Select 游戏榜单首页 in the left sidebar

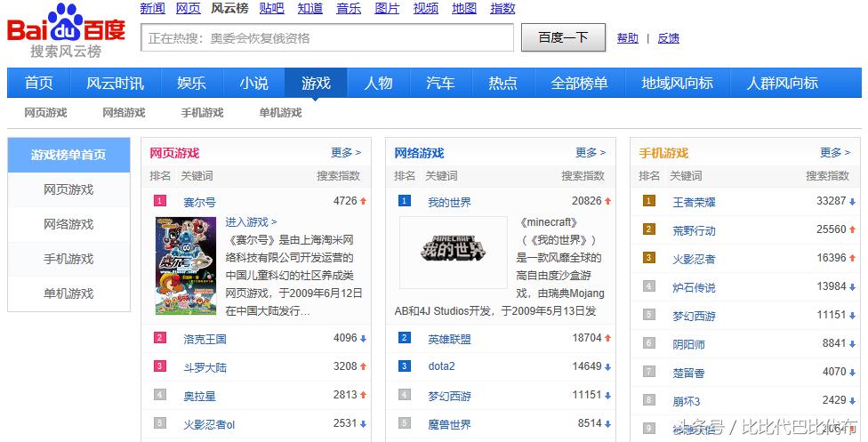68,155
